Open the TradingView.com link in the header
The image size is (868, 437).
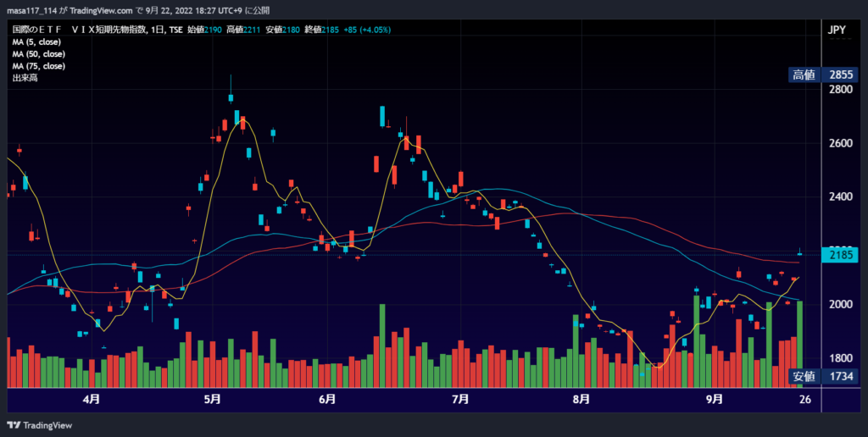102,10
